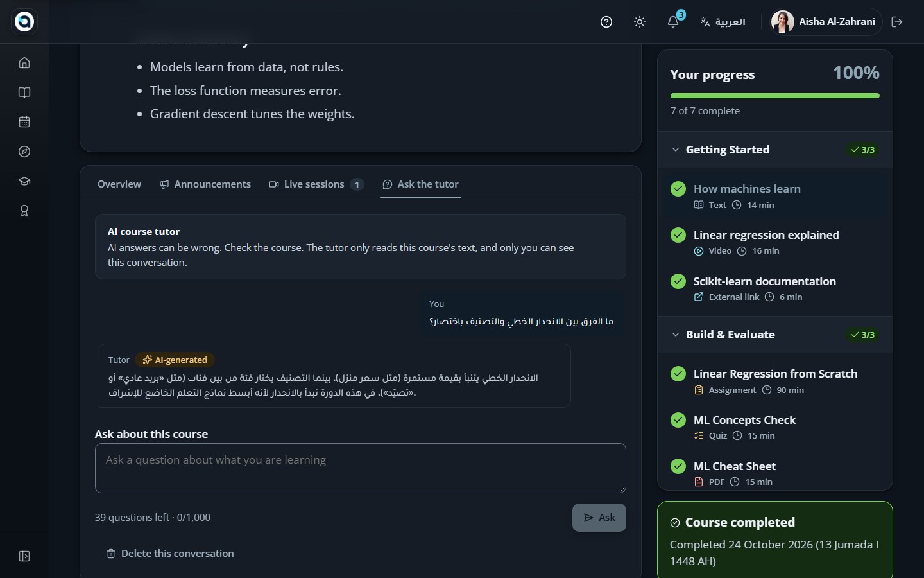The height and width of the screenshot is (578, 924).
Task: Open the graduation cap icon in sidebar
Action: click(x=24, y=181)
